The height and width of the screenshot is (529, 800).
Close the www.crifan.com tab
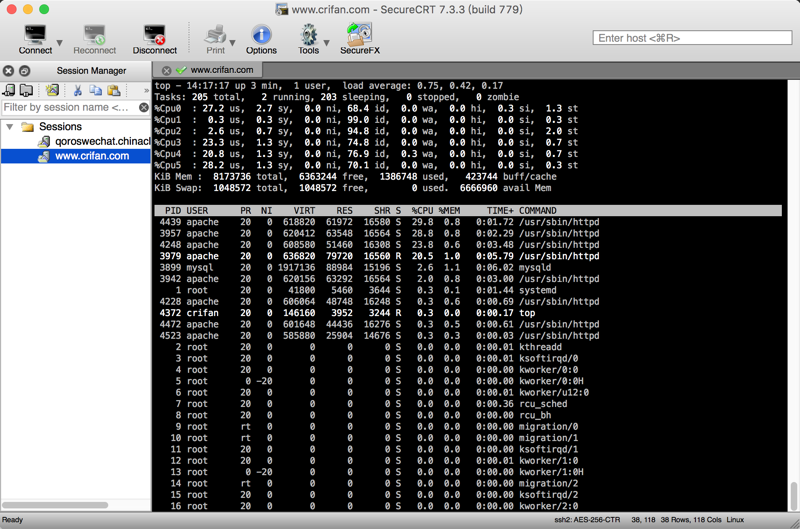point(166,70)
